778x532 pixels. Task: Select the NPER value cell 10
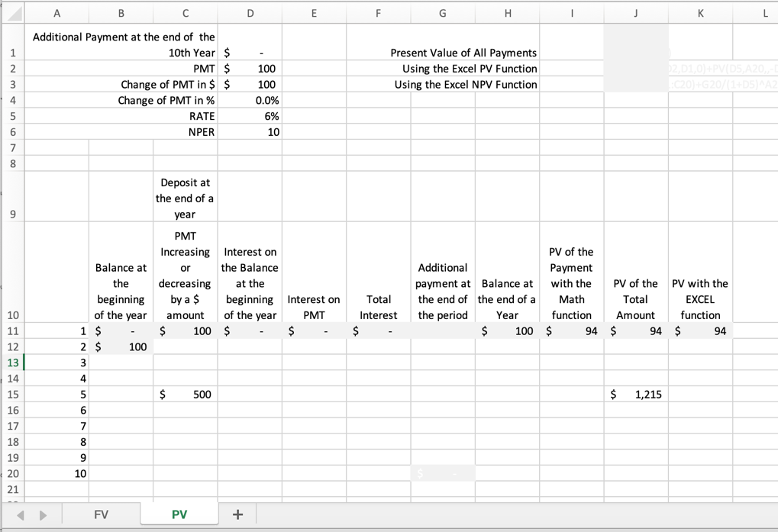point(250,132)
